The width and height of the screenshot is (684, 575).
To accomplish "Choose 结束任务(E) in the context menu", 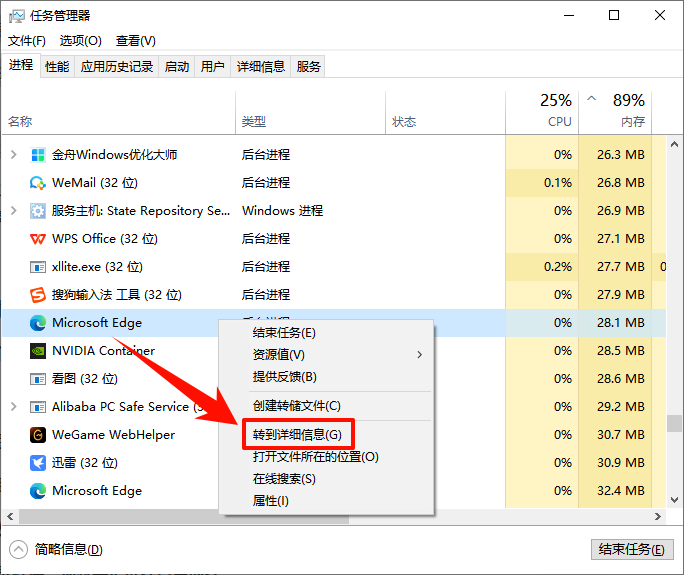I will [326, 333].
